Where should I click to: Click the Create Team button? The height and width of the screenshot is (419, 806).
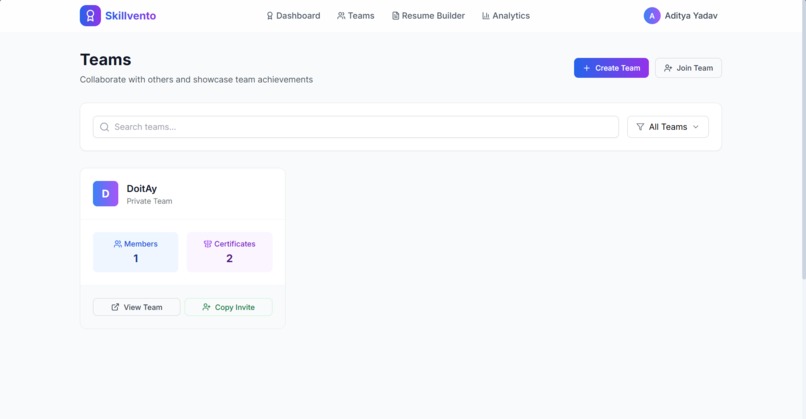click(611, 68)
